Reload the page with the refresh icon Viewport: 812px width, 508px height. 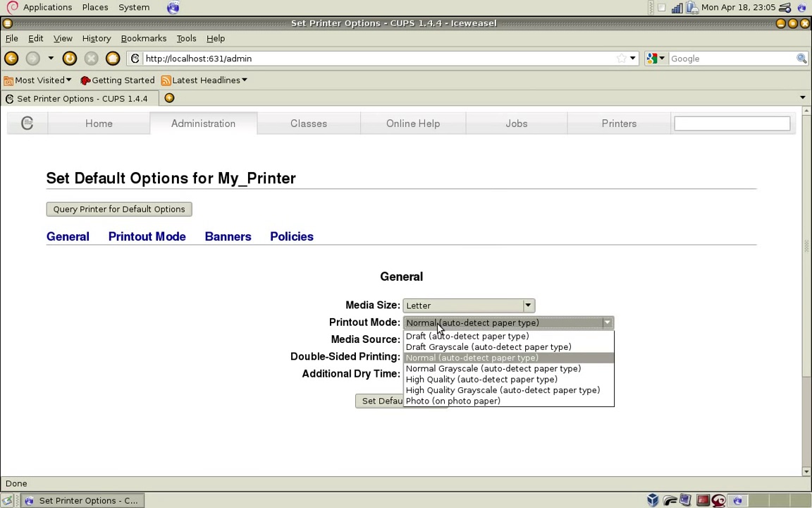pyautogui.click(x=69, y=59)
